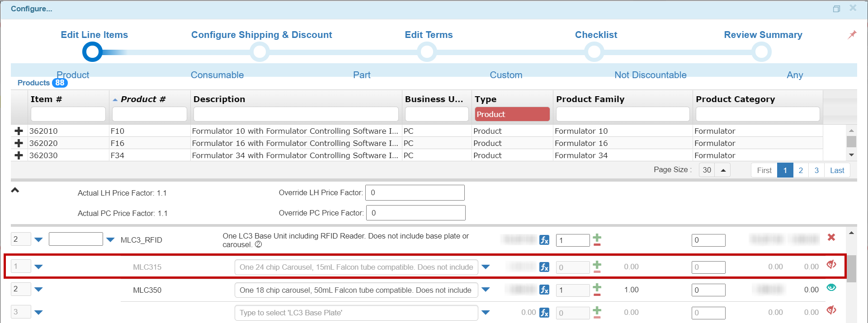The image size is (868, 323).
Task: Switch to the Consumable tab
Action: (x=217, y=75)
